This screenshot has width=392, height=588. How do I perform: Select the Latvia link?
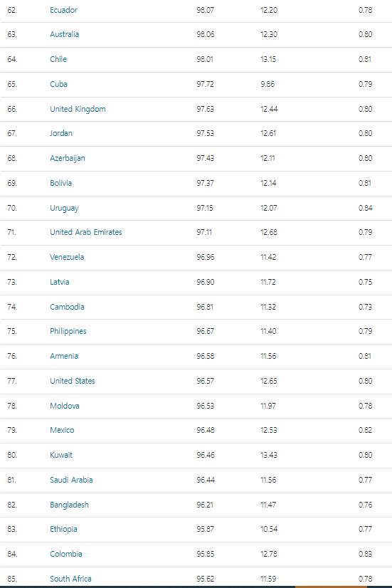[x=60, y=282]
